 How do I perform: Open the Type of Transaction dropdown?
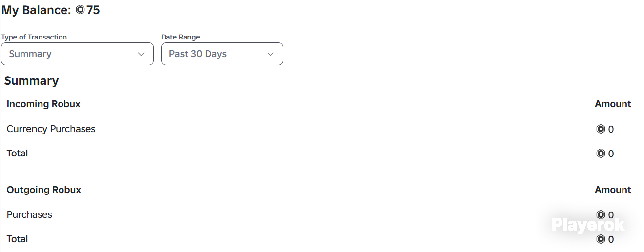pyautogui.click(x=77, y=54)
